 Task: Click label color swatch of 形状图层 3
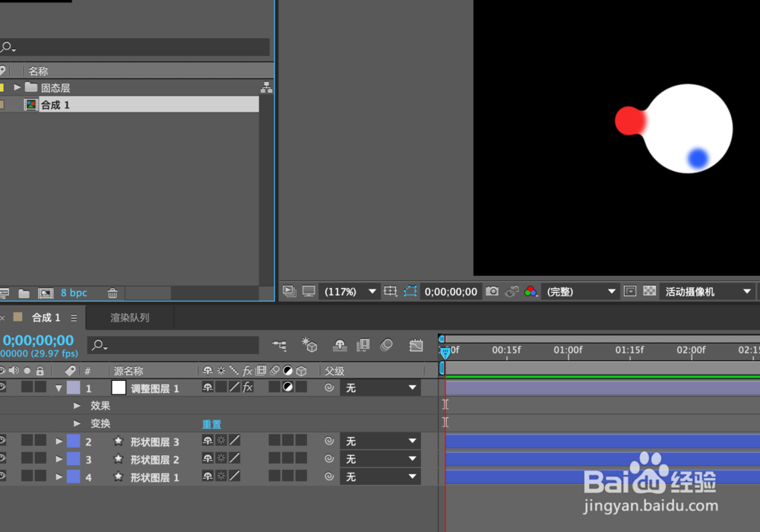[74, 441]
